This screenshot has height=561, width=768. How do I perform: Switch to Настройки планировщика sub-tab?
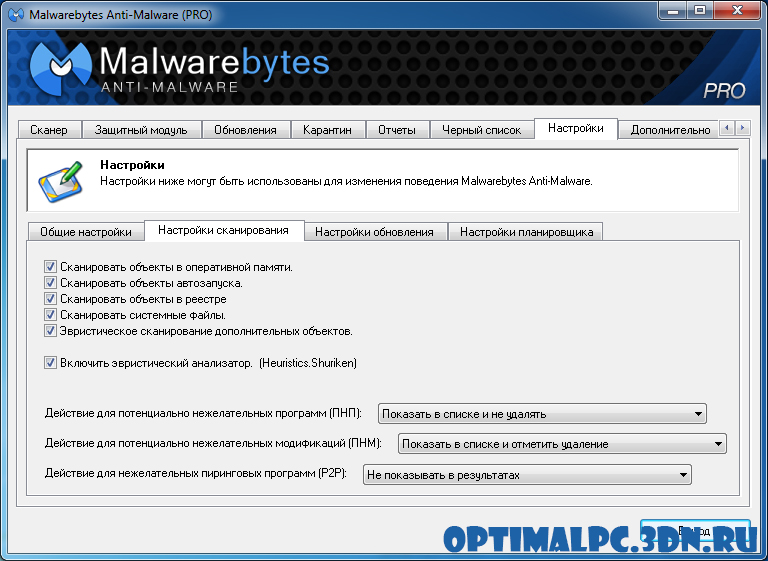point(527,232)
